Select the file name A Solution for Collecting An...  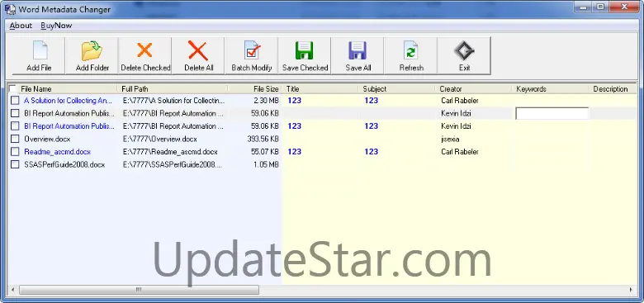click(x=69, y=101)
